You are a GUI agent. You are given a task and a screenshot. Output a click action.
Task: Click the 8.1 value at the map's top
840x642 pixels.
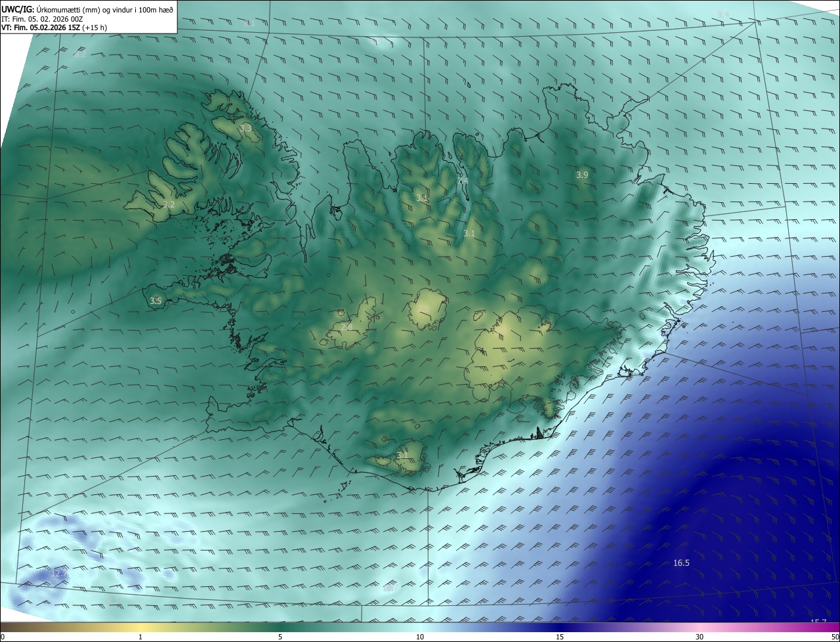(x=249, y=23)
